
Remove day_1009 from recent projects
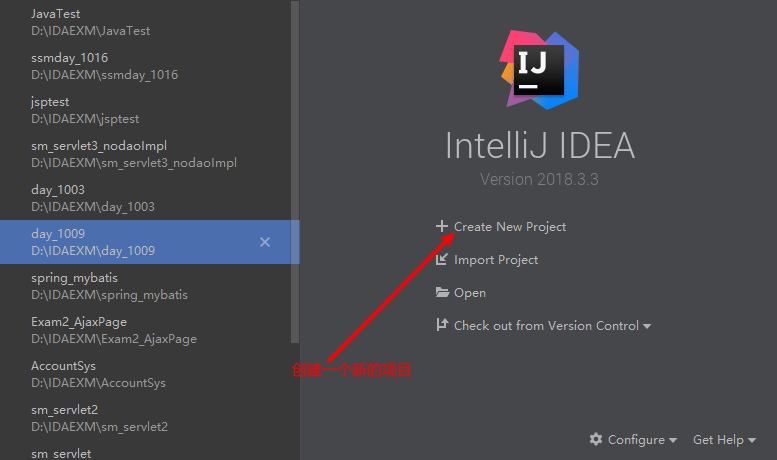point(265,242)
